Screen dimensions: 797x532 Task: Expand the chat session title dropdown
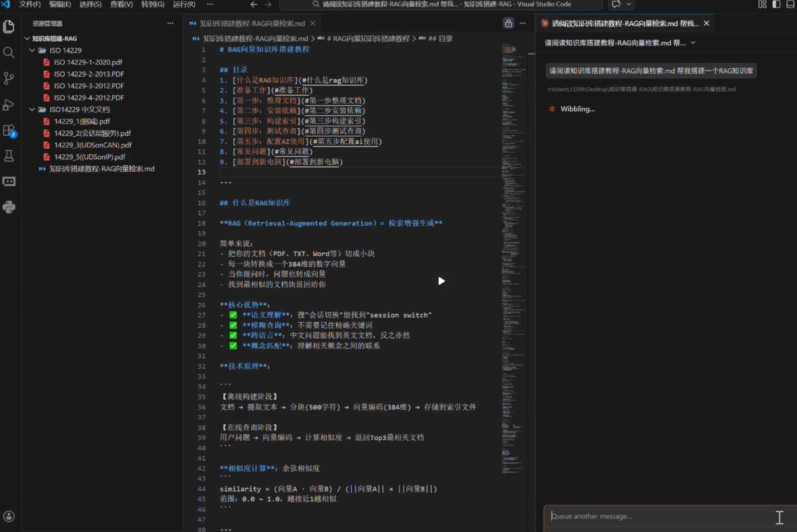click(x=693, y=43)
